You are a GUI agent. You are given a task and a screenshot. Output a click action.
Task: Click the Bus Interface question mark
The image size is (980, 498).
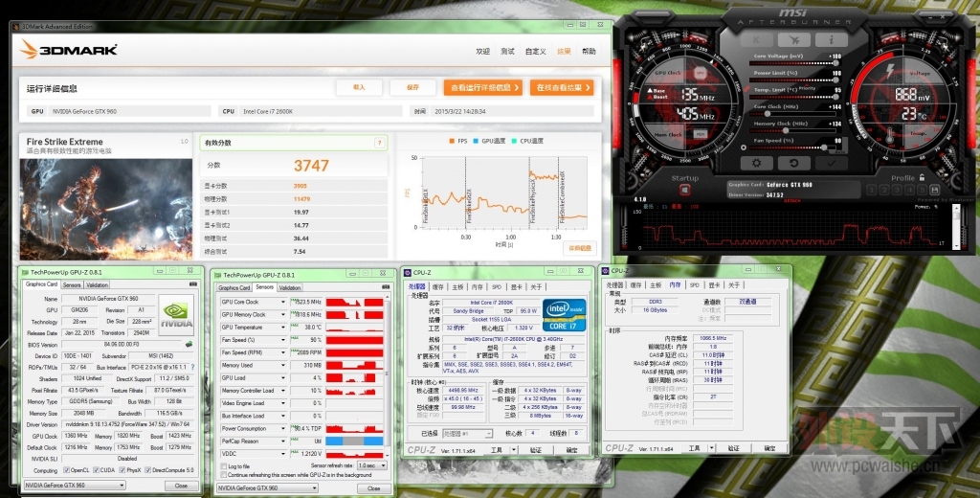(192, 367)
